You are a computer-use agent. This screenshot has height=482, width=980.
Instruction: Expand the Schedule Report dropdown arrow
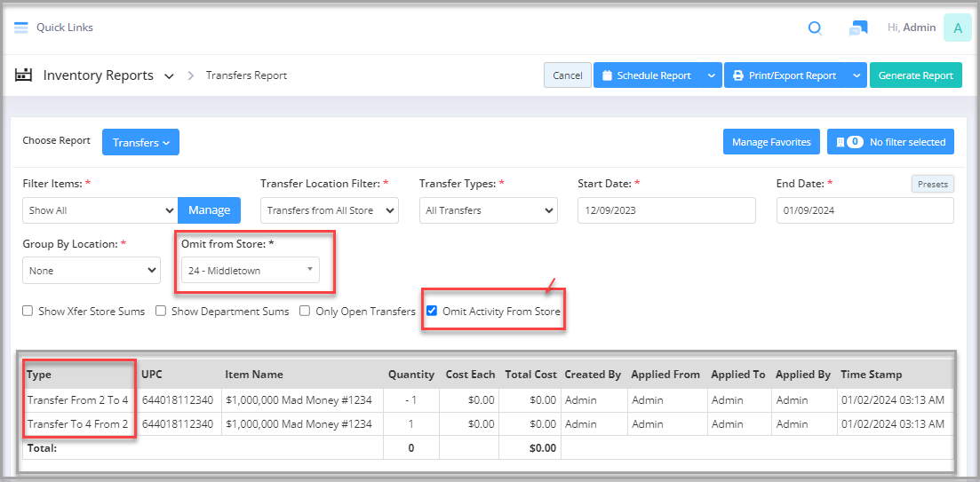712,75
